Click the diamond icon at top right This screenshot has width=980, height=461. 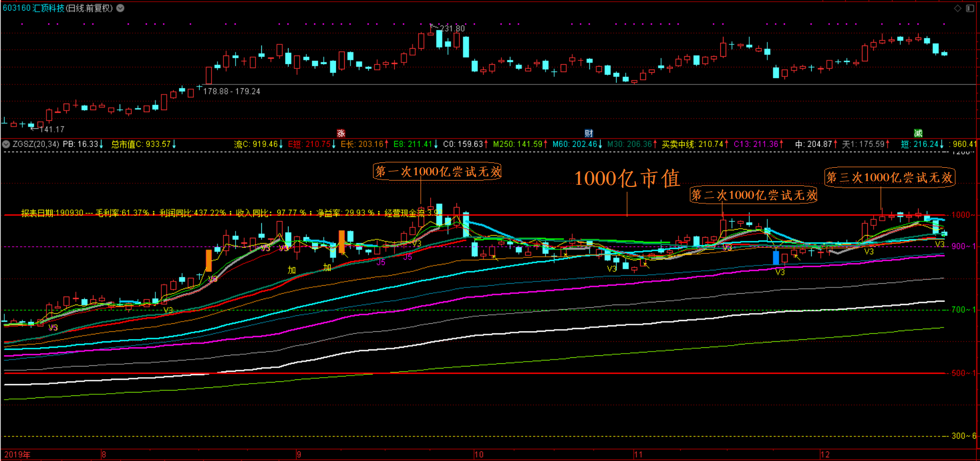pyautogui.click(x=958, y=8)
